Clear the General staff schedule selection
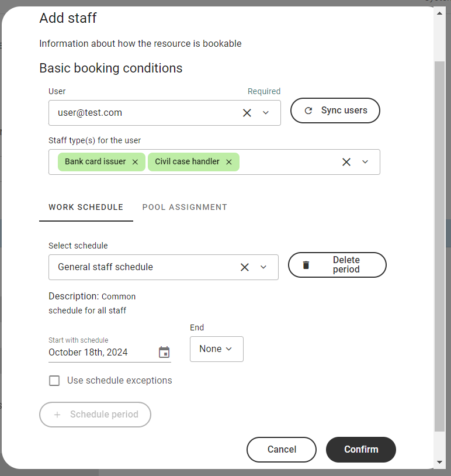This screenshot has height=476, width=451. (x=245, y=267)
